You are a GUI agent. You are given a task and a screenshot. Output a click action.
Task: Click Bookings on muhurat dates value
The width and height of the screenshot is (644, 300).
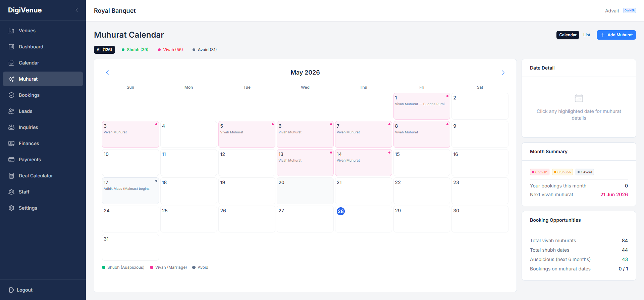click(624, 269)
